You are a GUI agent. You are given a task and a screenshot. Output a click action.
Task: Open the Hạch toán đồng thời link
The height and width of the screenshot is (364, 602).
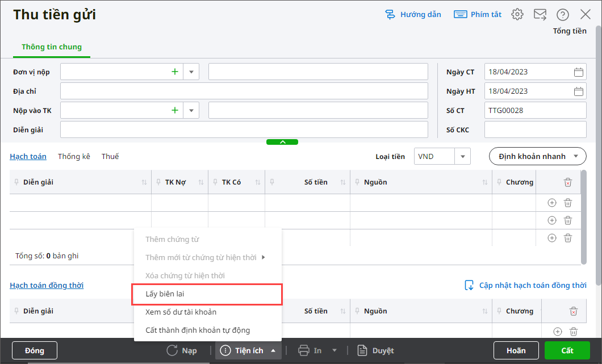(47, 285)
